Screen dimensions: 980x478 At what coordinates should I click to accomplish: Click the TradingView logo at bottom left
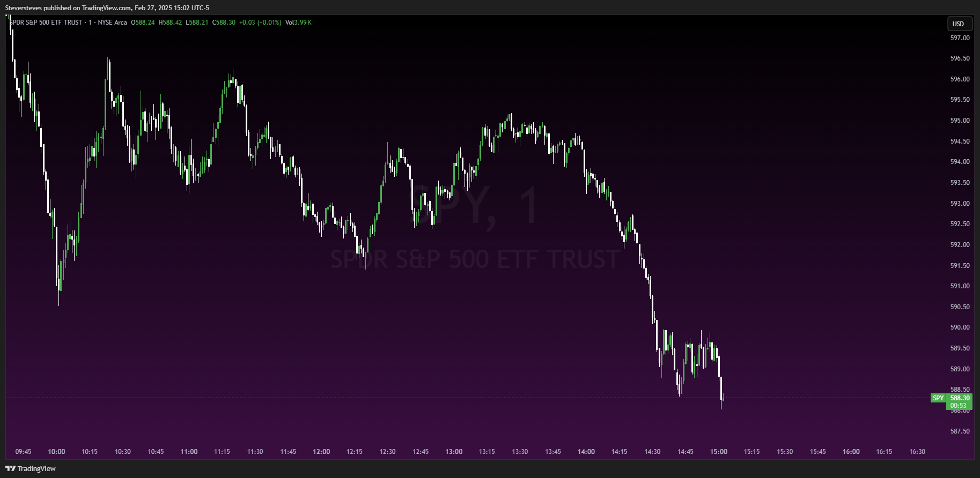click(x=31, y=468)
